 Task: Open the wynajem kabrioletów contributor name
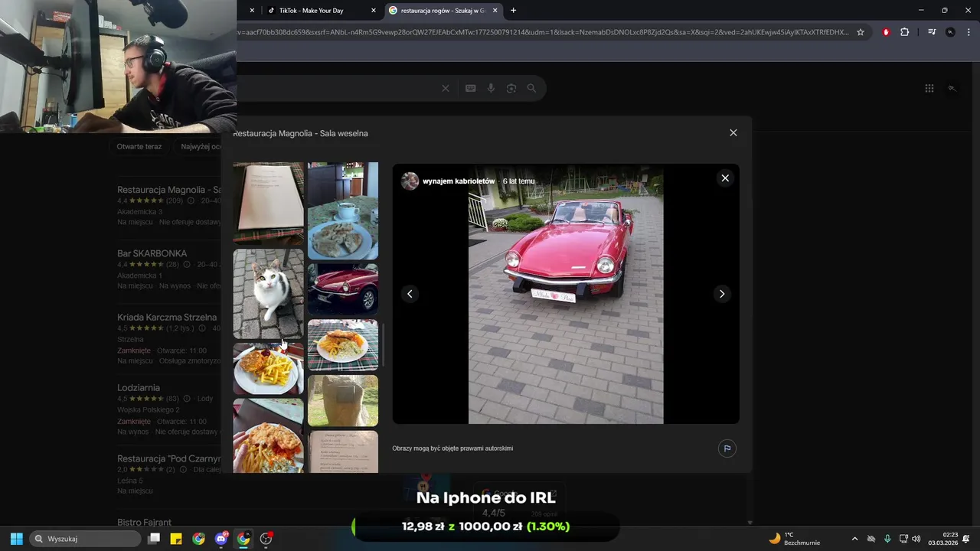pos(459,181)
